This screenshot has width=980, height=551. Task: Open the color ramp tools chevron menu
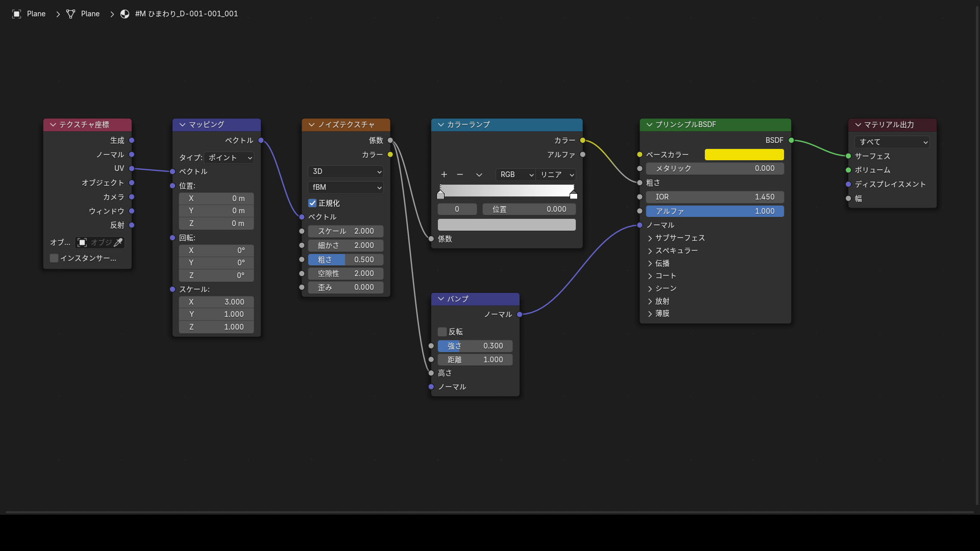pos(479,174)
